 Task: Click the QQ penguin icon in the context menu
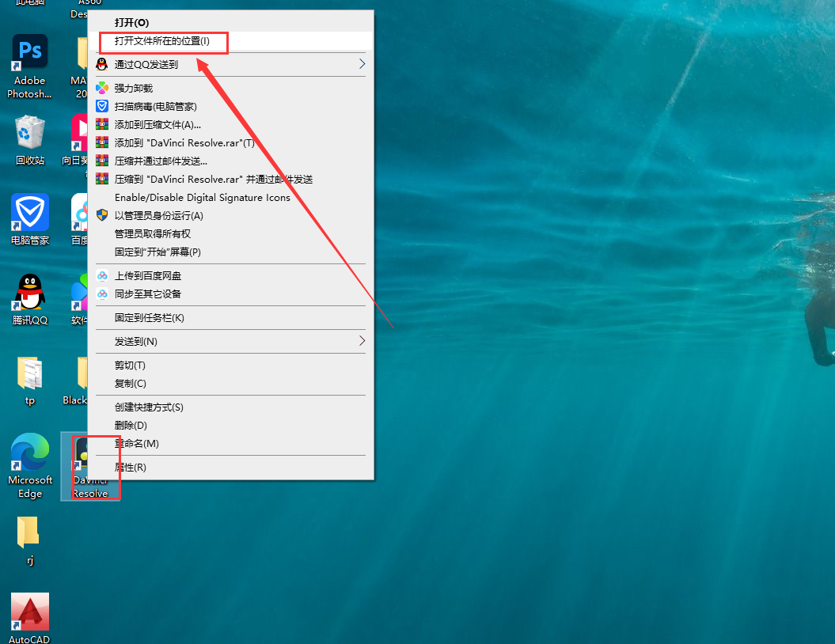[x=102, y=64]
